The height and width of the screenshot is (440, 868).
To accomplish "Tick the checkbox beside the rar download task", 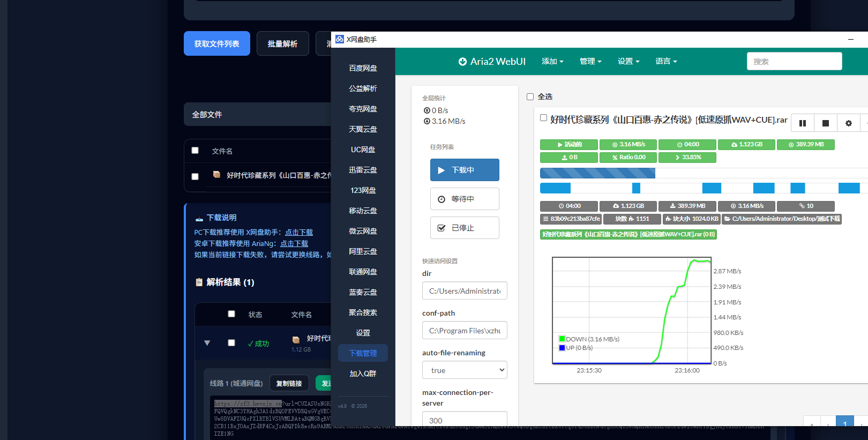I will (543, 118).
